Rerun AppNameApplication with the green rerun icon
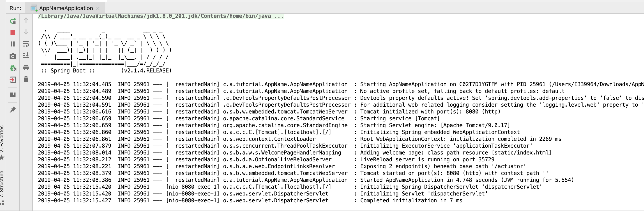Image resolution: width=644 pixels, height=211 pixels. click(13, 21)
